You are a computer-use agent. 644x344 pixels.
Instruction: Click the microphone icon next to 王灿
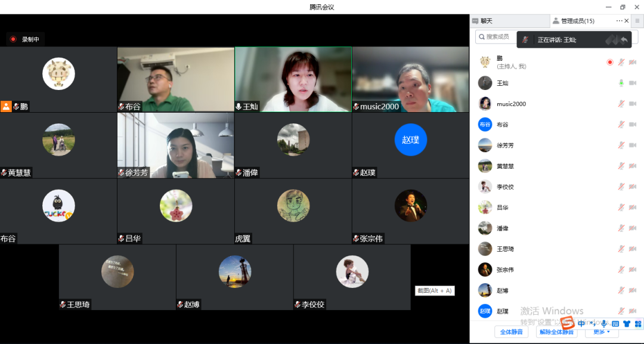pyautogui.click(x=621, y=83)
